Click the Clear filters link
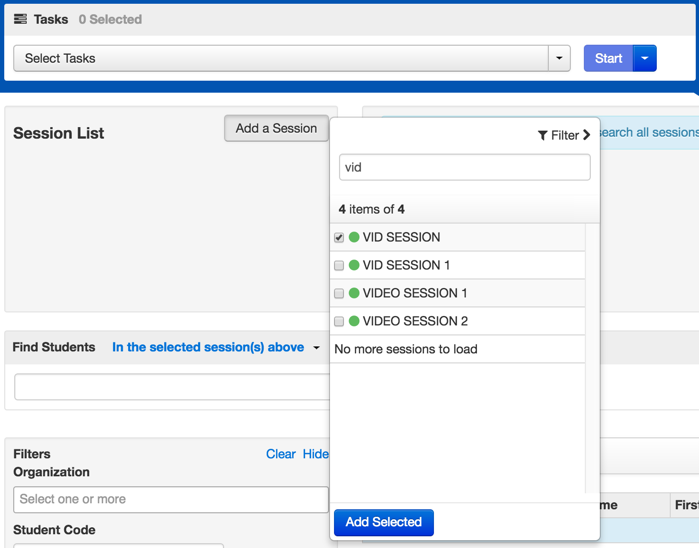699x548 pixels. [280, 454]
